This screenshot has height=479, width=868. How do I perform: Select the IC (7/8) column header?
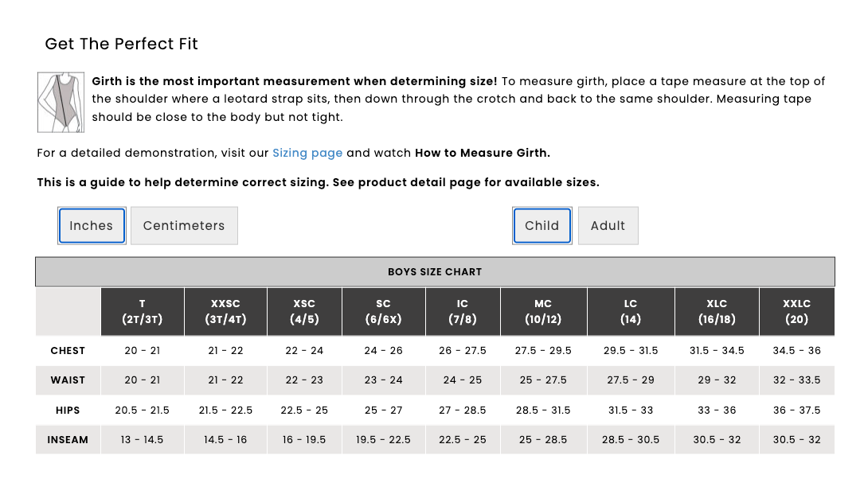pyautogui.click(x=463, y=311)
